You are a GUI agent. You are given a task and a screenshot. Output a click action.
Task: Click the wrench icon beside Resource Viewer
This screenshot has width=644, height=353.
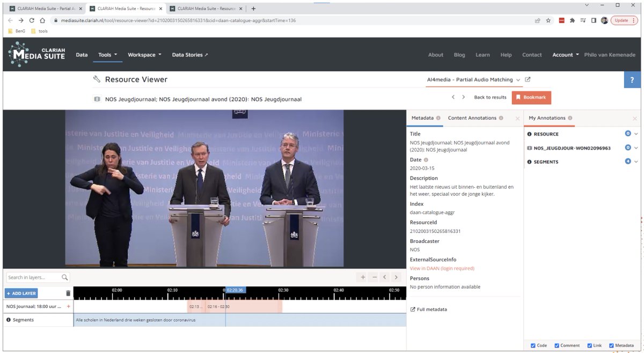pos(97,79)
